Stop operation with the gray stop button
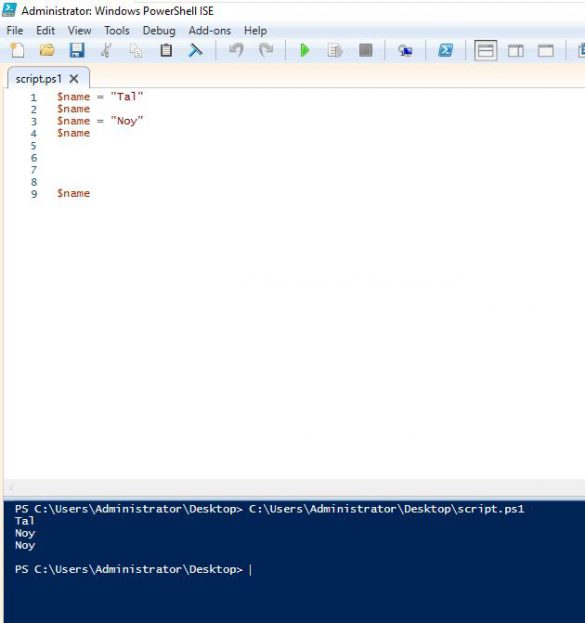The width and height of the screenshot is (585, 623). point(366,50)
